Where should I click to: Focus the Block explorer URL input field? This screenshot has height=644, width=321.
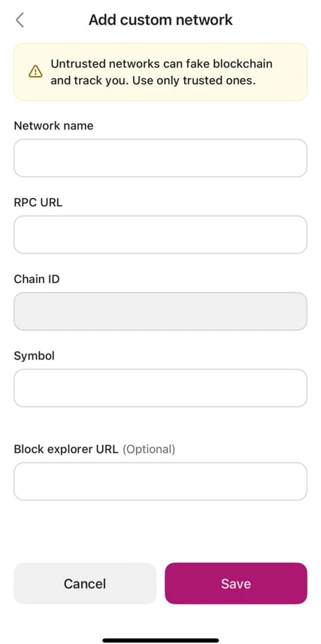(161, 481)
